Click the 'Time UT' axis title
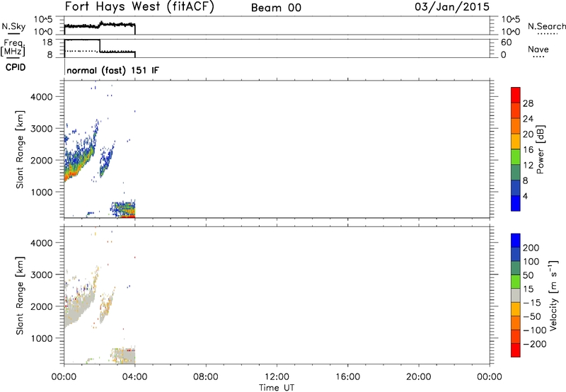Screen dimensions: 566x392 click(x=277, y=388)
